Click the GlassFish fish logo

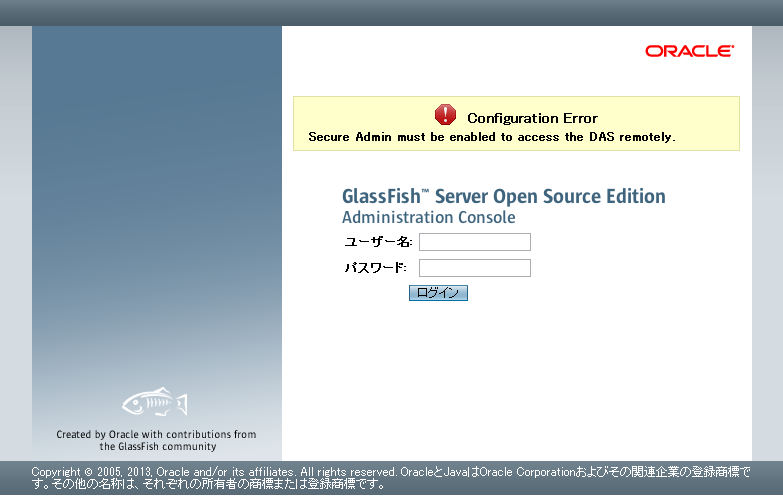coord(155,402)
